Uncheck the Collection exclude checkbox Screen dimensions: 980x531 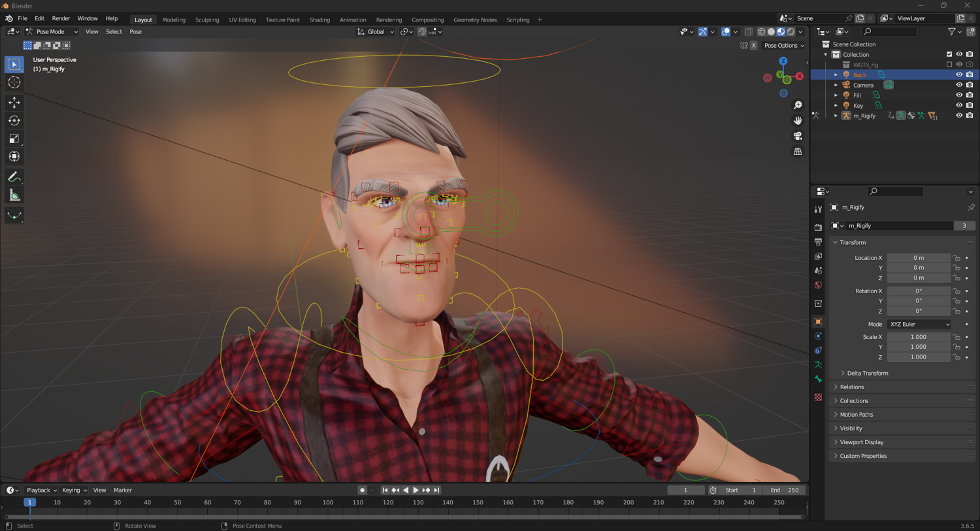pyautogui.click(x=949, y=54)
